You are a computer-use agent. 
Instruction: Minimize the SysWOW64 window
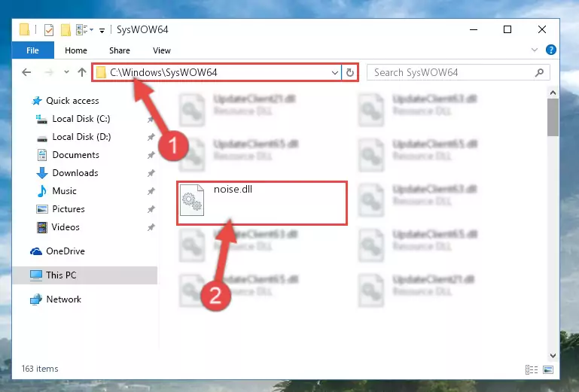point(474,29)
